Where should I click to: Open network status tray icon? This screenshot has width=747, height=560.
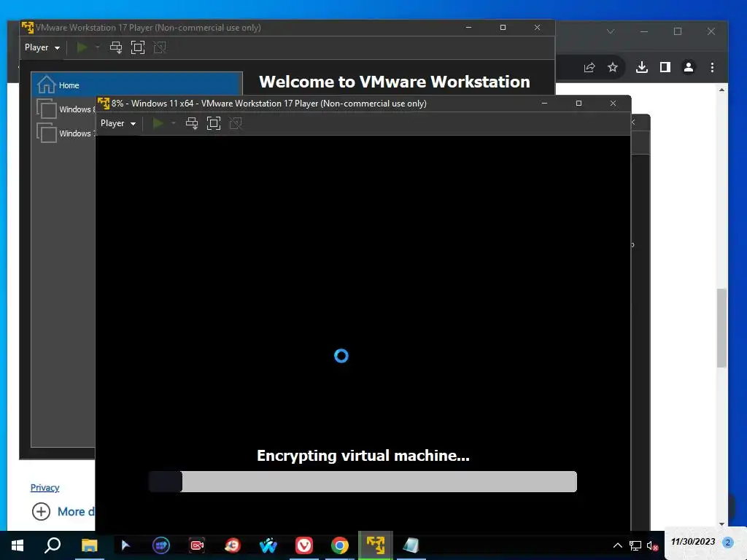pos(635,545)
